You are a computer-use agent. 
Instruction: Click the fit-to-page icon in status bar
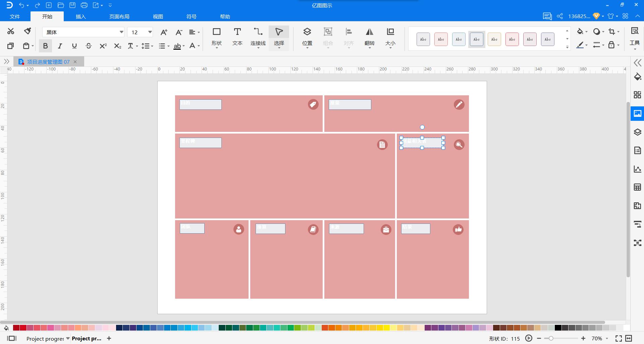point(629,338)
